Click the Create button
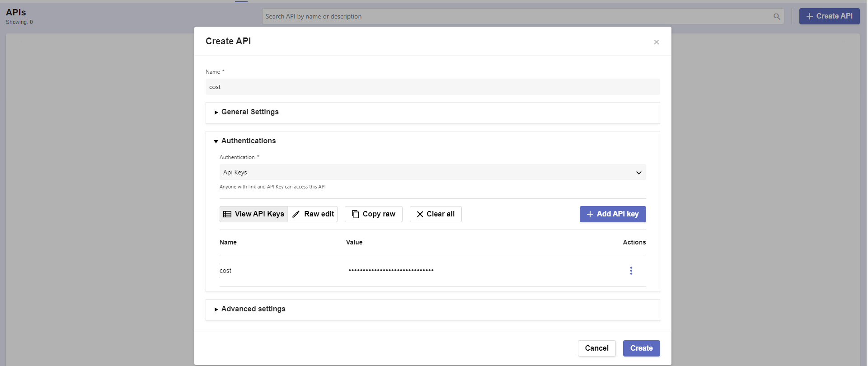Screen dimensions: 868x366 click(641, 348)
